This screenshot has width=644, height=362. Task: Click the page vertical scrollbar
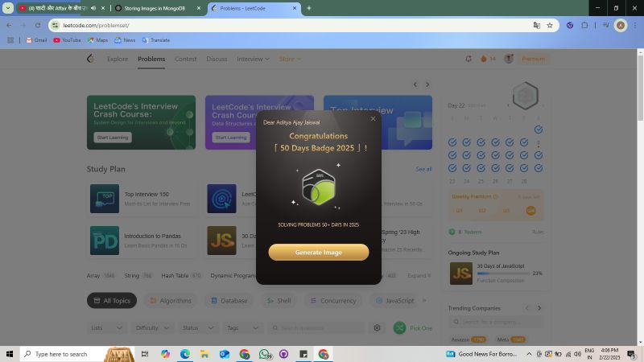[640, 88]
